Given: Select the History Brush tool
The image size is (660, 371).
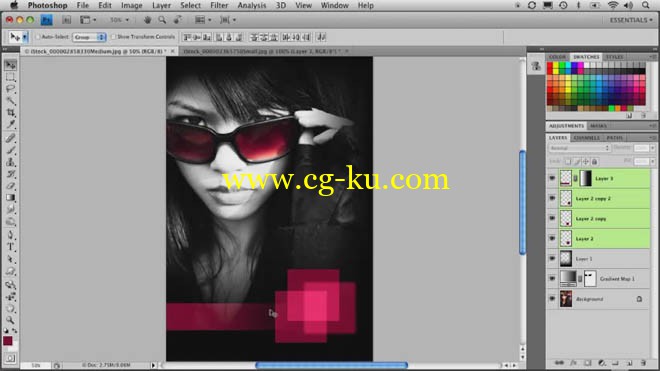Looking at the screenshot, I should click(11, 174).
